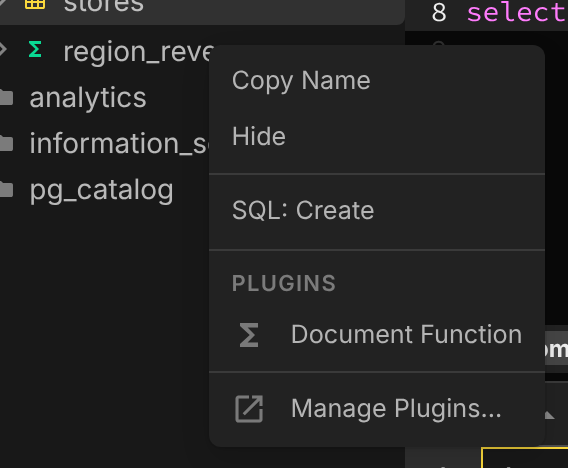The width and height of the screenshot is (568, 468).
Task: Click line number 8 in the editor gutter
Action: [x=439, y=13]
